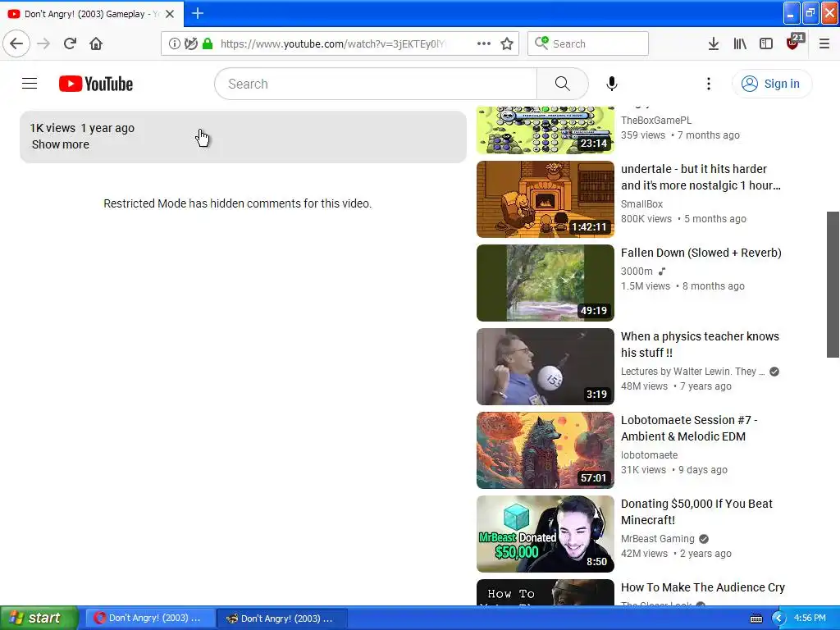Screen dimensions: 840x630
Task: Toggle the browser sidebar icon
Action: (x=766, y=43)
